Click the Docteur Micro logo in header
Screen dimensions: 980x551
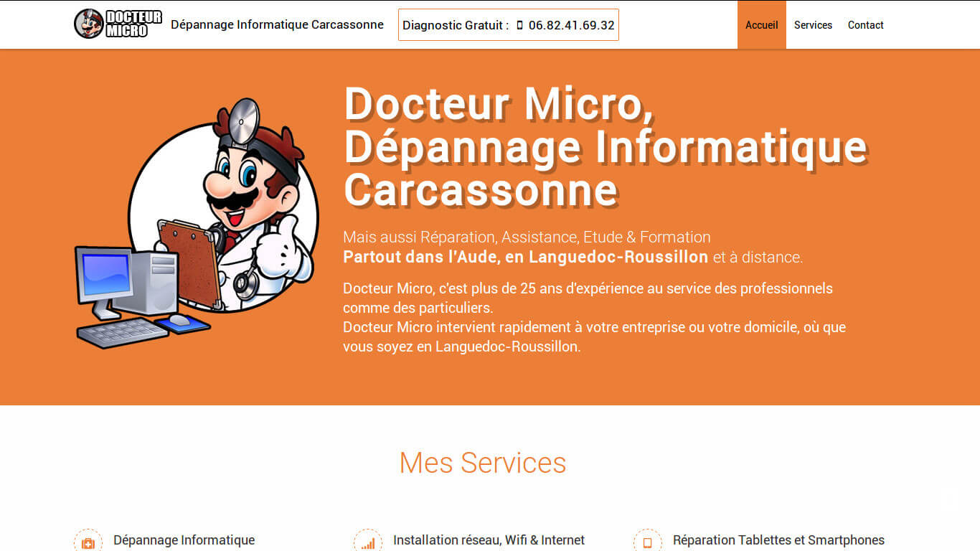[x=118, y=24]
